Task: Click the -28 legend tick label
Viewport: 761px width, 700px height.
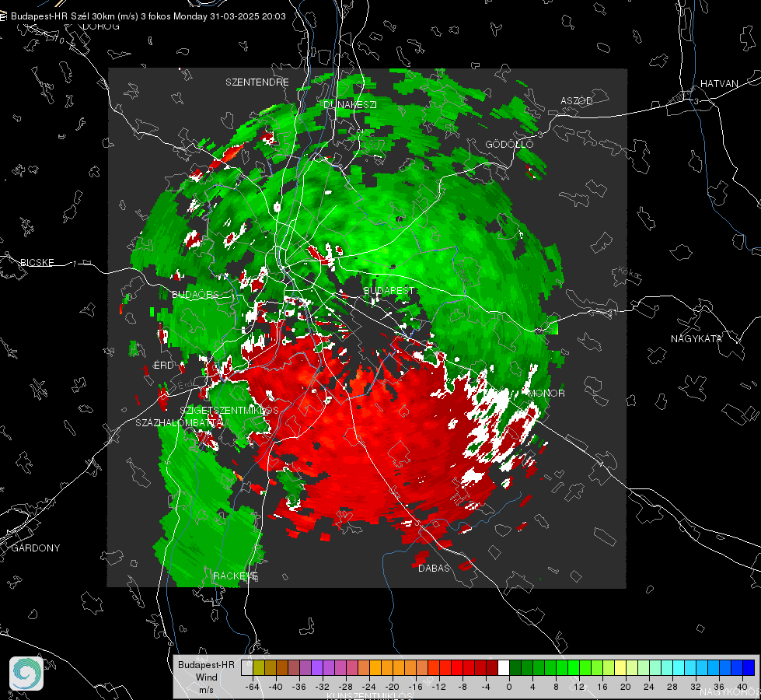Action: pos(346,687)
